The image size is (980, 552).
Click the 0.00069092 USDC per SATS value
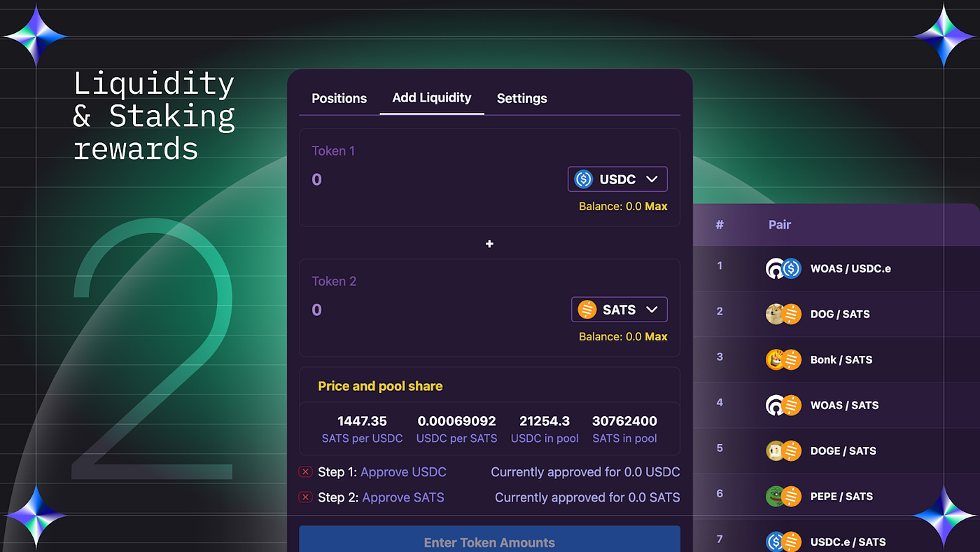(456, 421)
